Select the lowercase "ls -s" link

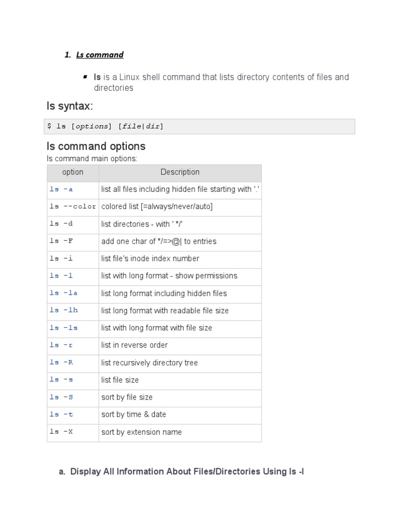point(61,380)
